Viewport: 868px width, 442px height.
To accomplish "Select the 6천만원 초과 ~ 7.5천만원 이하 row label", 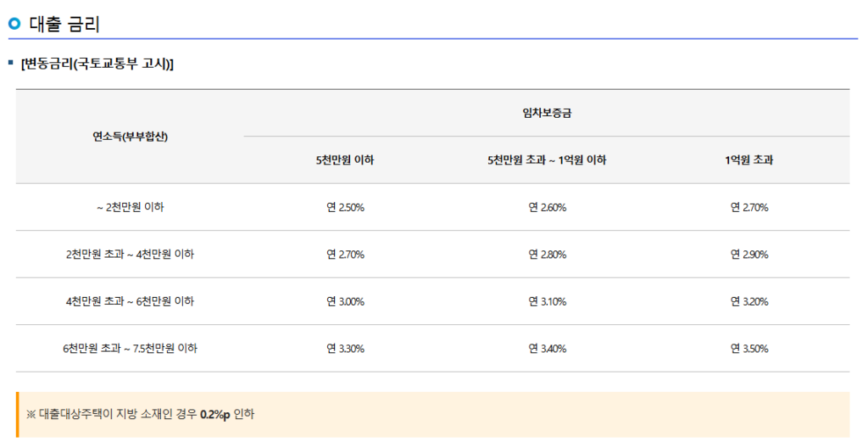I will 130,349.
